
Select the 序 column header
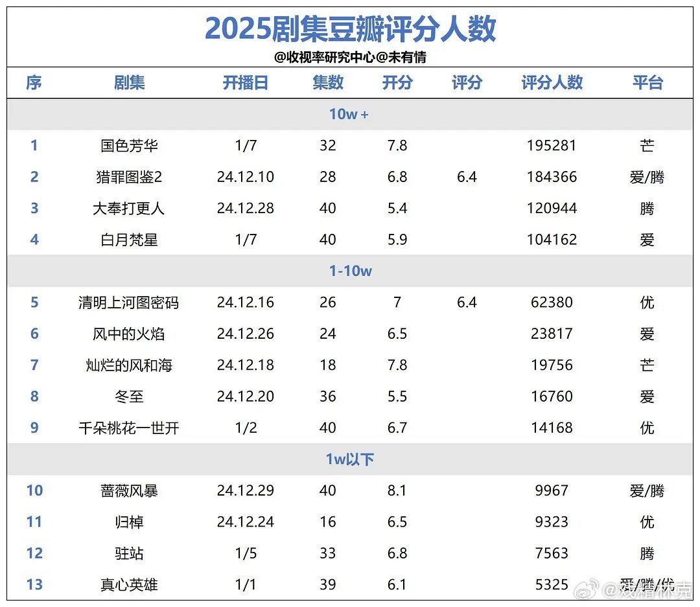[34, 82]
